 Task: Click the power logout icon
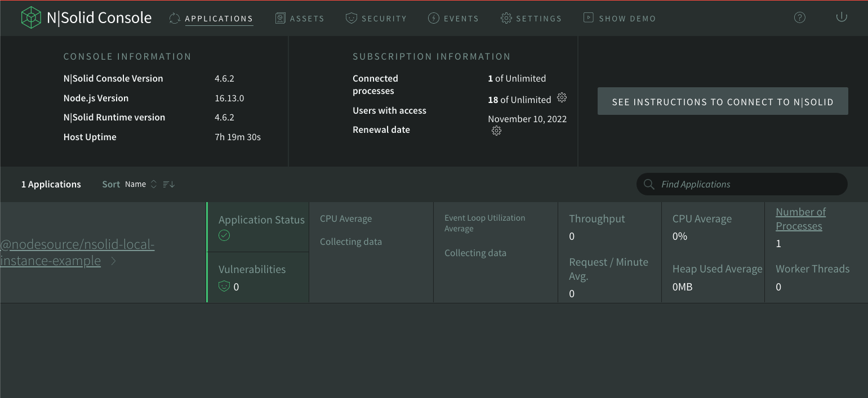point(841,17)
